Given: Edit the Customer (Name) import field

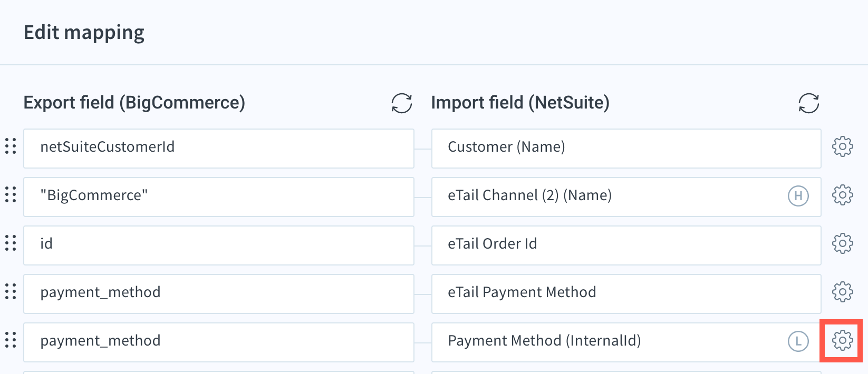Looking at the screenshot, I should pos(626,149).
